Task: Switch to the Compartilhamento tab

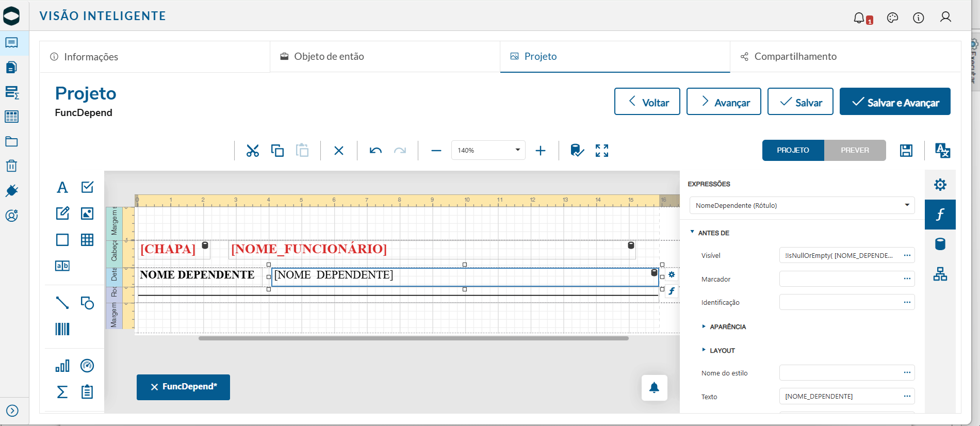Action: (845, 57)
